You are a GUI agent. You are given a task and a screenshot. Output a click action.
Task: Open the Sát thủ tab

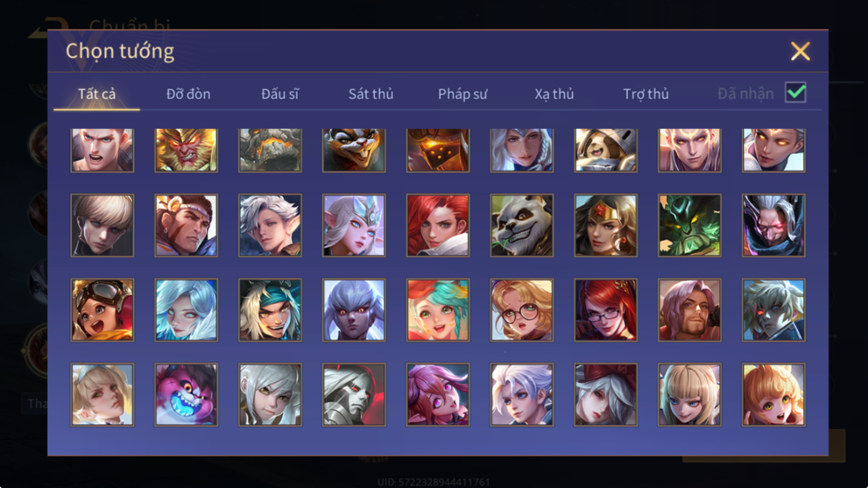point(371,94)
